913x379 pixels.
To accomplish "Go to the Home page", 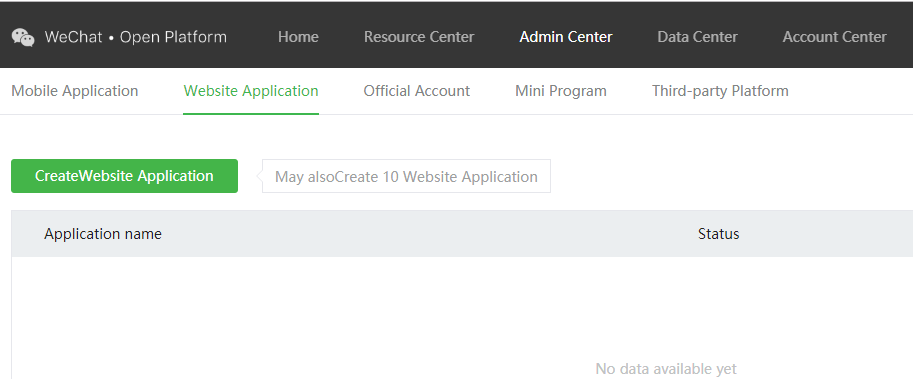I will tap(298, 37).
